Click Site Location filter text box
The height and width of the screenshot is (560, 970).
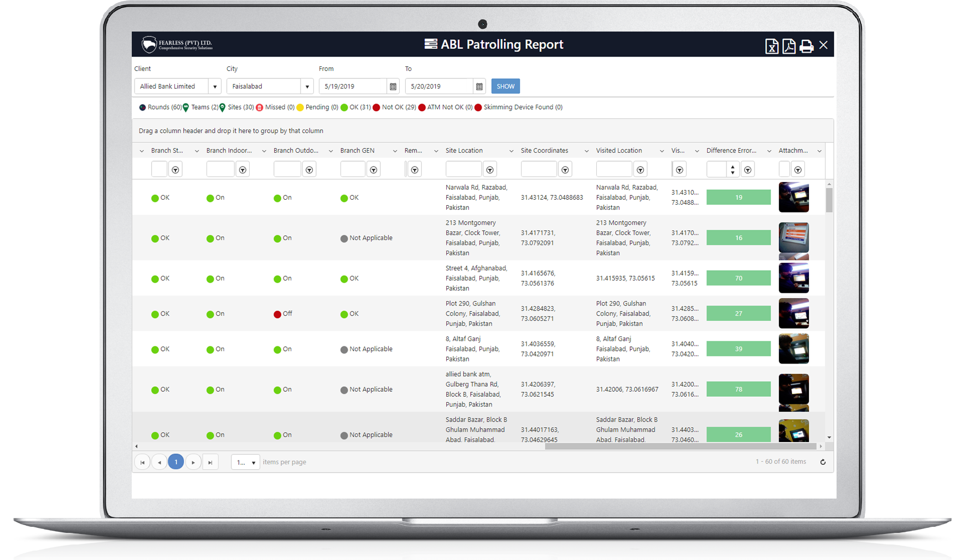463,169
